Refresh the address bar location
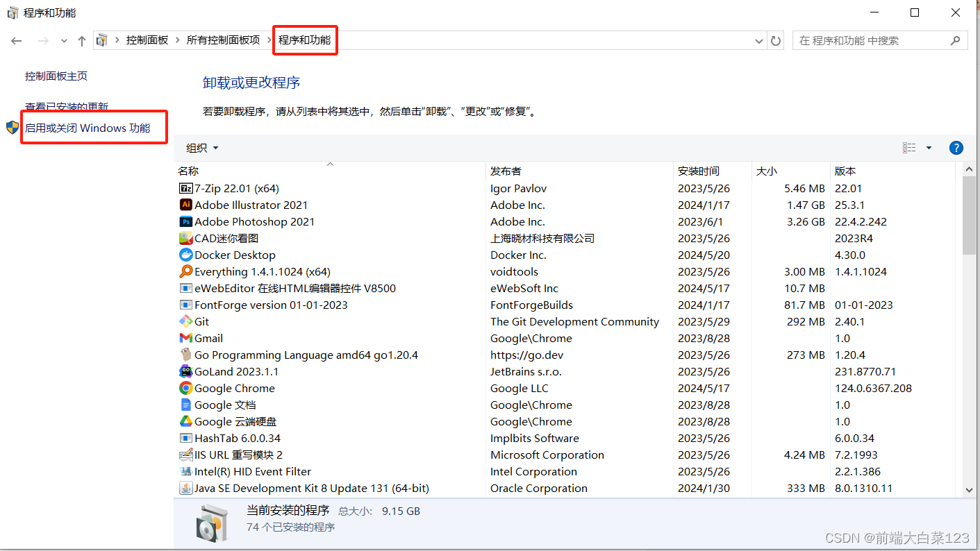The width and height of the screenshot is (980, 551). (776, 41)
